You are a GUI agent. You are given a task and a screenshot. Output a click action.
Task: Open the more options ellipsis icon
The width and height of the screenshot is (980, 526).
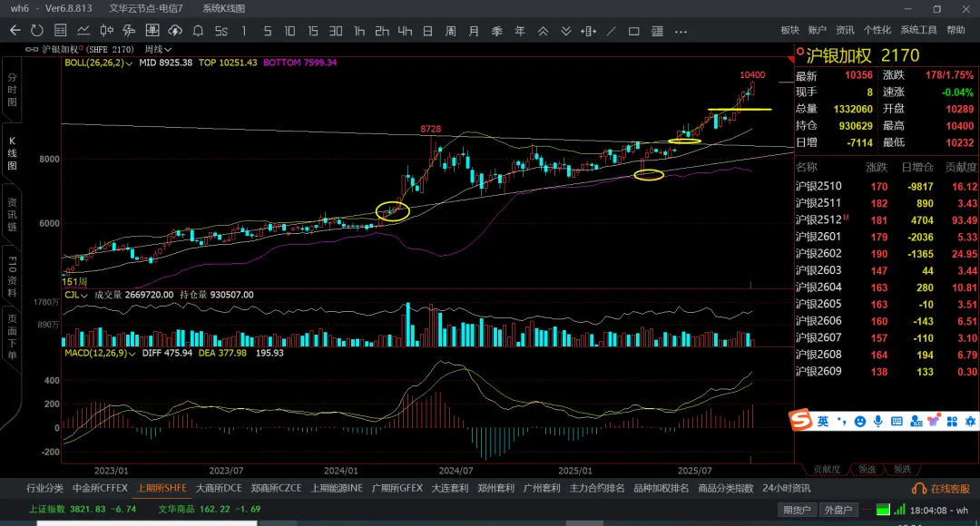click(x=681, y=31)
